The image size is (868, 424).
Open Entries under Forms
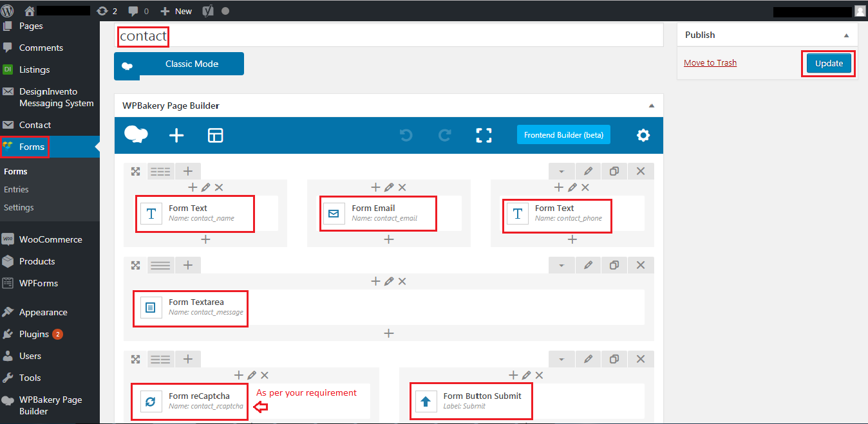16,190
